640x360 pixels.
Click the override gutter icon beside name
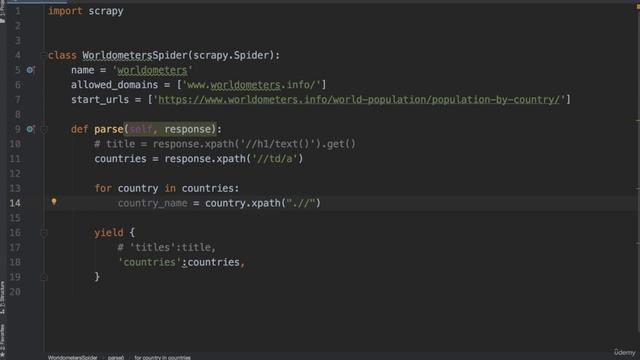[30, 70]
